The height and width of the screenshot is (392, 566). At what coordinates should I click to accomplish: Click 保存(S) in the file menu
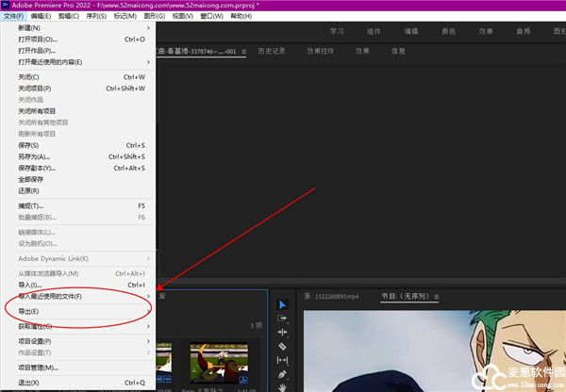pyautogui.click(x=28, y=145)
